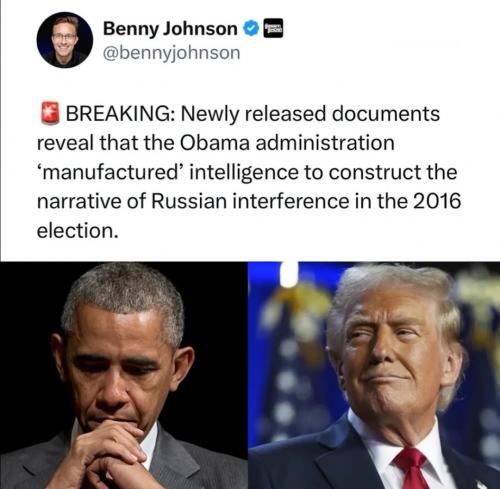This screenshot has height=489, width=500.
Task: Click the phrase Newly released documents
Action: (x=310, y=114)
